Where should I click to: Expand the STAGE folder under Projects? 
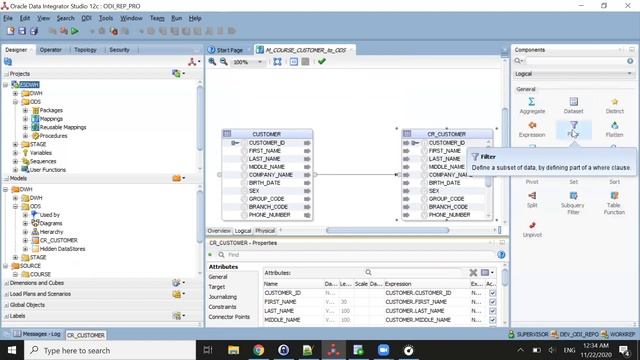point(16,144)
